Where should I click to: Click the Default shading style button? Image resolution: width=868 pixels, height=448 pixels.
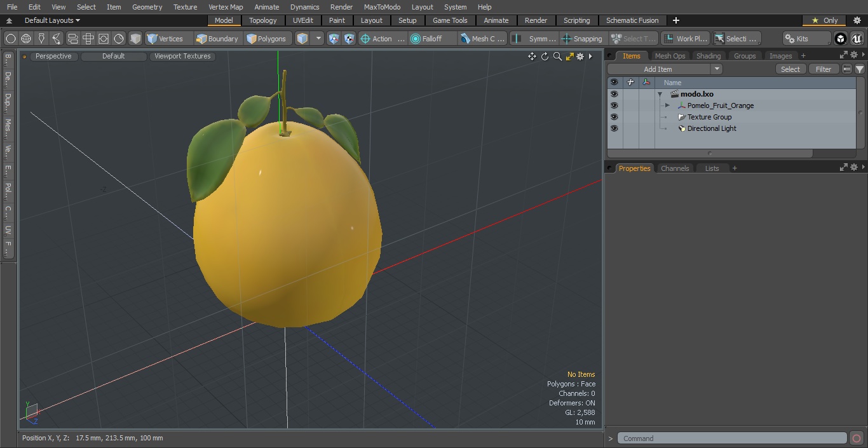point(113,56)
